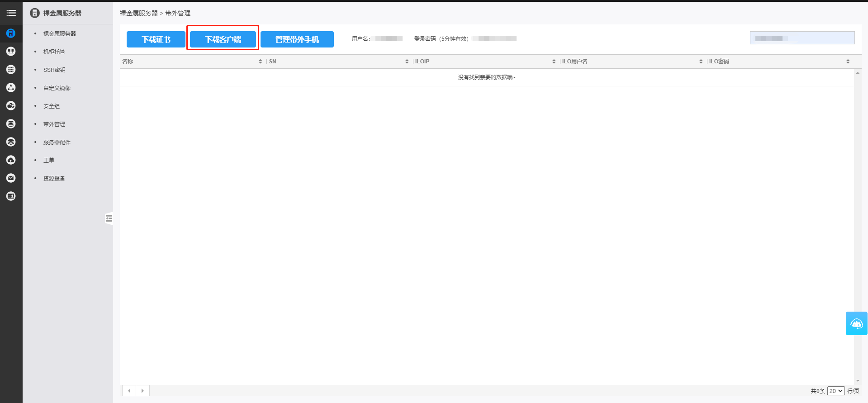
Task: Click the table scrollbar up arrow
Action: tap(858, 73)
